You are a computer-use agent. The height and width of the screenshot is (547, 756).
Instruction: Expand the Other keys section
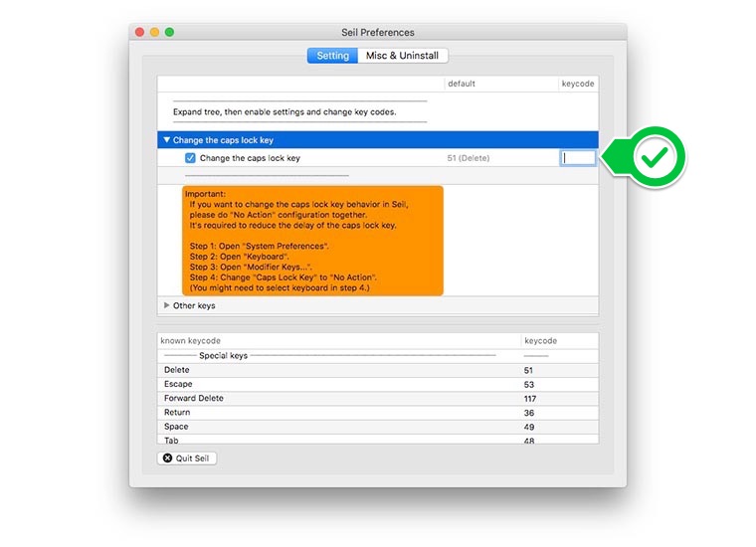(166, 305)
